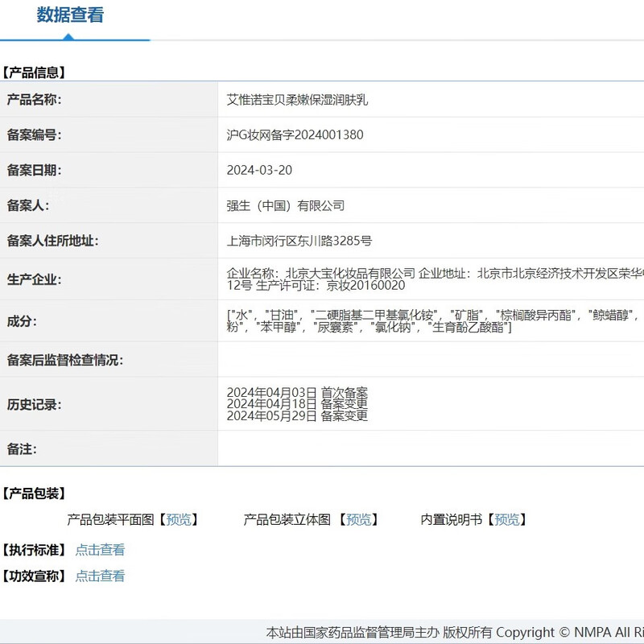
Task: Open 预览 link for 内置说明书
Action: 507,519
